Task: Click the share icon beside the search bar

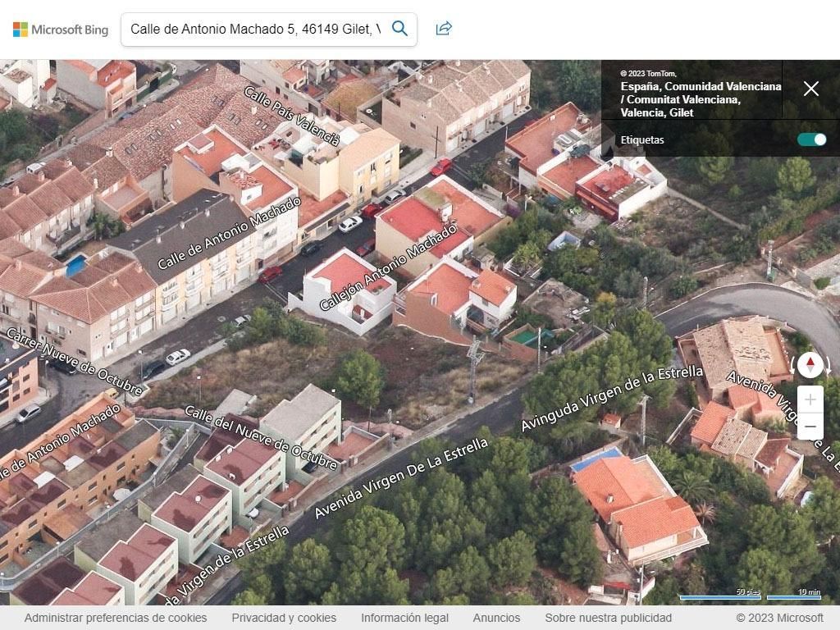Action: pyautogui.click(x=443, y=27)
